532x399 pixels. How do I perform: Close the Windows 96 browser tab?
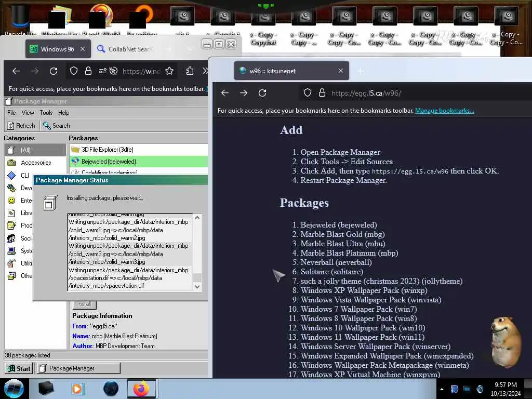(83, 49)
